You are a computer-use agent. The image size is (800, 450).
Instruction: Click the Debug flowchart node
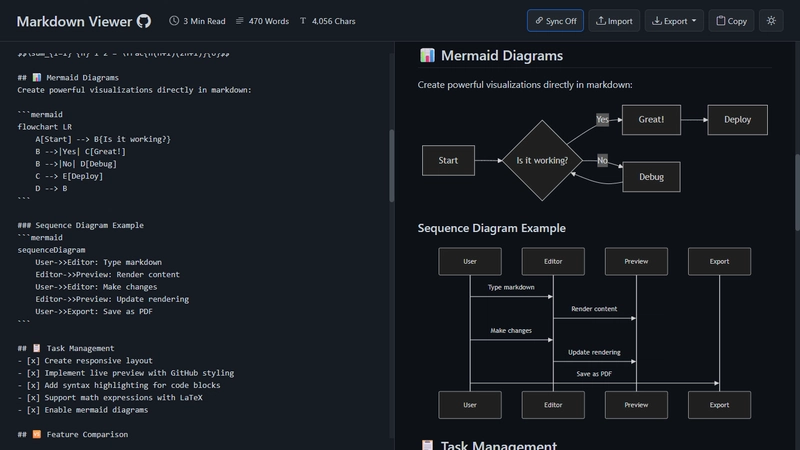pyautogui.click(x=651, y=177)
